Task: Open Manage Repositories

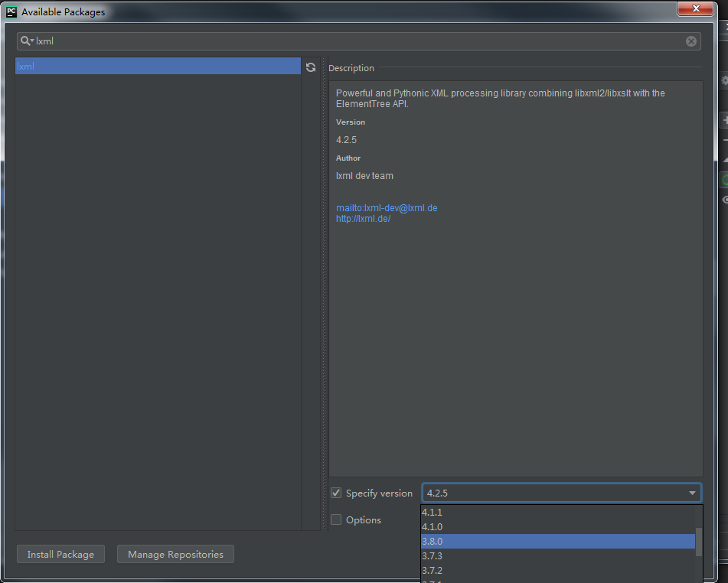Action: (x=175, y=554)
